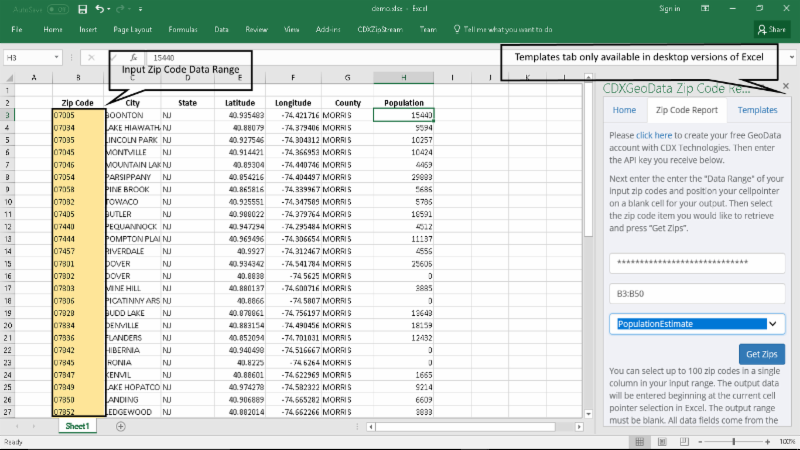Toggle the AutoSave switch
Viewport: 800px width, 450px height.
(x=58, y=9)
